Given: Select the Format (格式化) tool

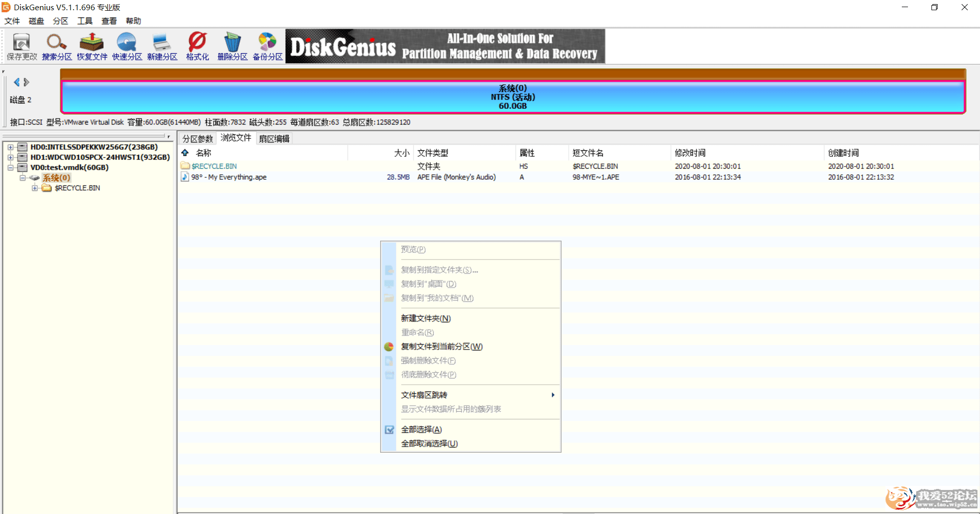Looking at the screenshot, I should [x=197, y=46].
